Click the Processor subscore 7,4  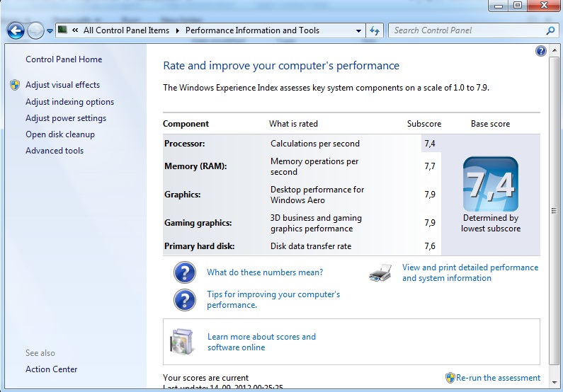click(430, 144)
